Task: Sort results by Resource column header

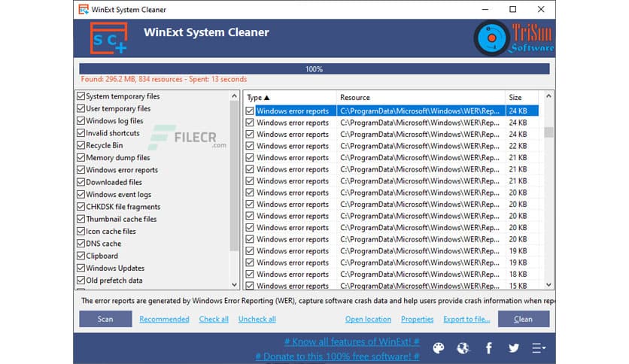Action: [421, 98]
